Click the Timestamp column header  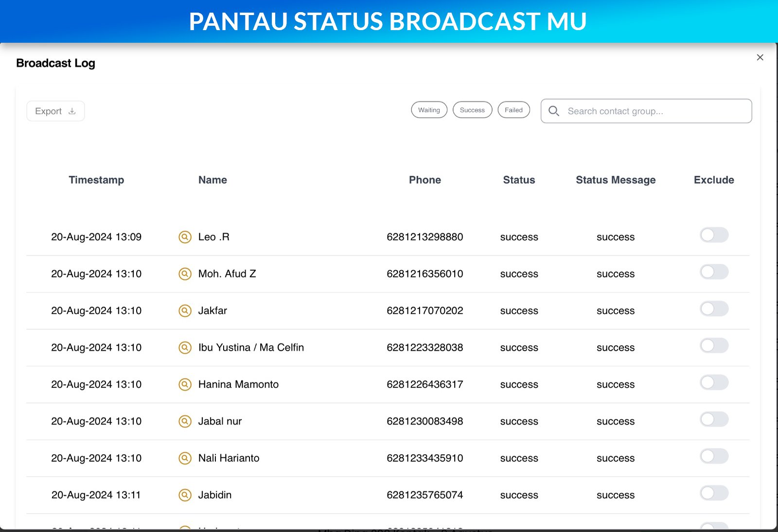click(x=96, y=180)
